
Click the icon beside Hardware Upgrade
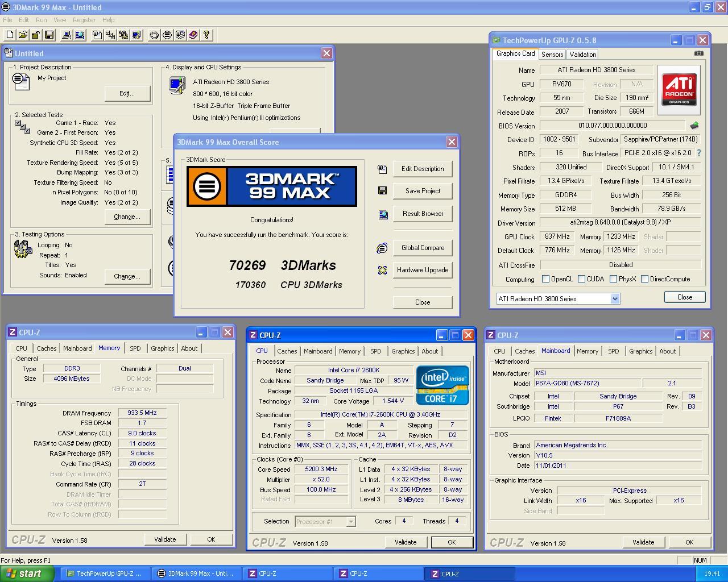click(382, 270)
